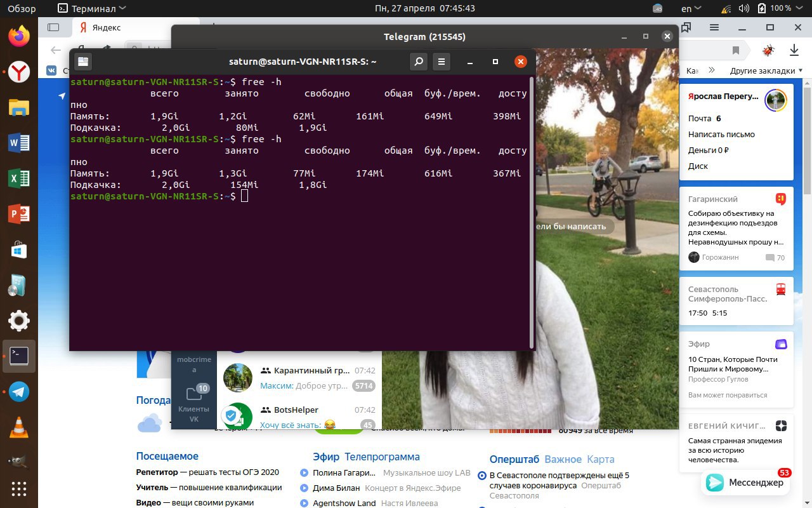The width and height of the screenshot is (812, 508).
Task: Open the Терминал app menu in top bar
Action: click(x=91, y=9)
